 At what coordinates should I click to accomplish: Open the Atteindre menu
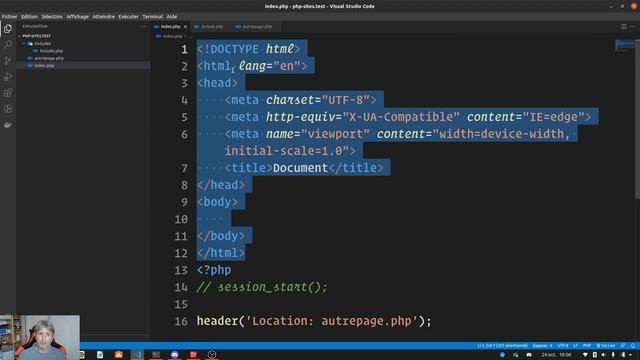tap(104, 17)
